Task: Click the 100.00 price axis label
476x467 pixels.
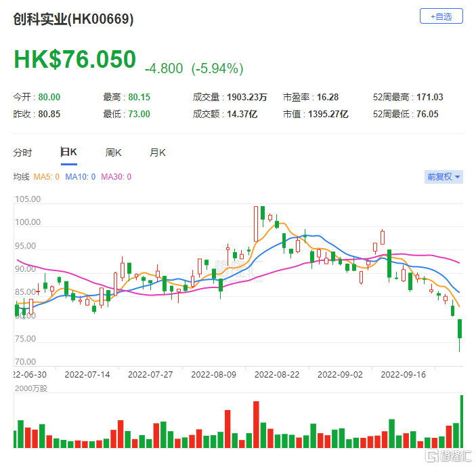Action: (28, 222)
